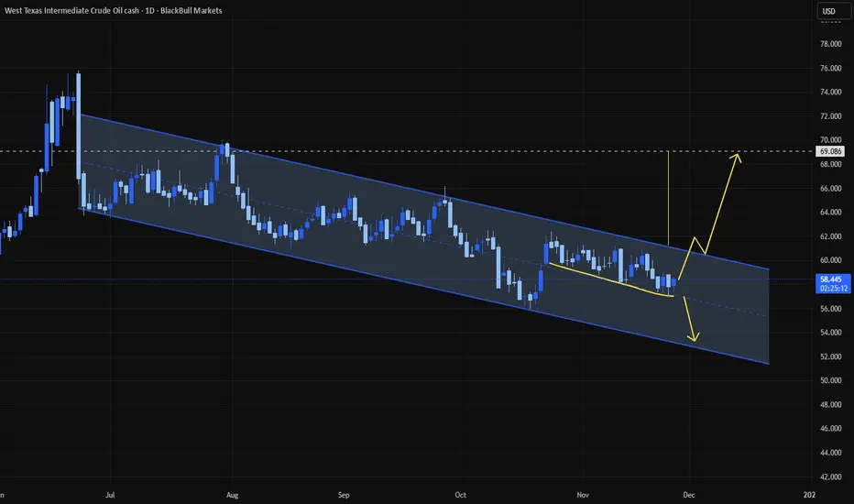Click the 70.000 price axis label
This screenshot has height=504, width=854.
(x=830, y=140)
